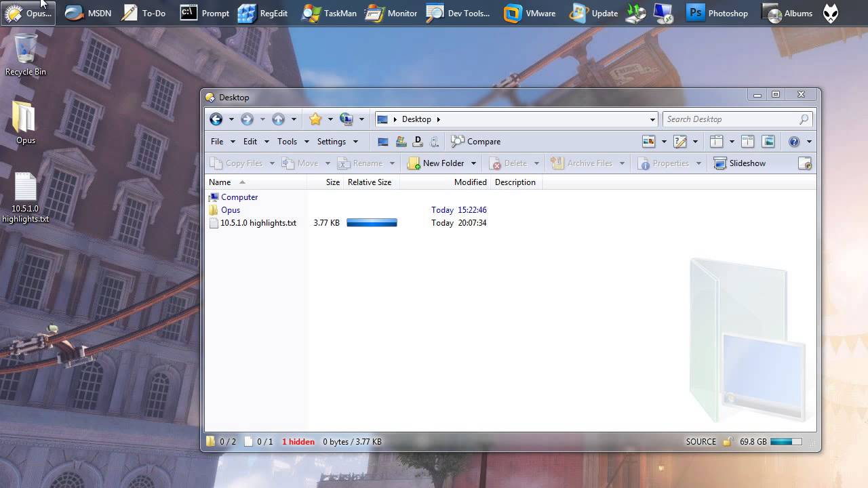Open the path field history dropdown
868x488 pixels.
[x=652, y=119]
